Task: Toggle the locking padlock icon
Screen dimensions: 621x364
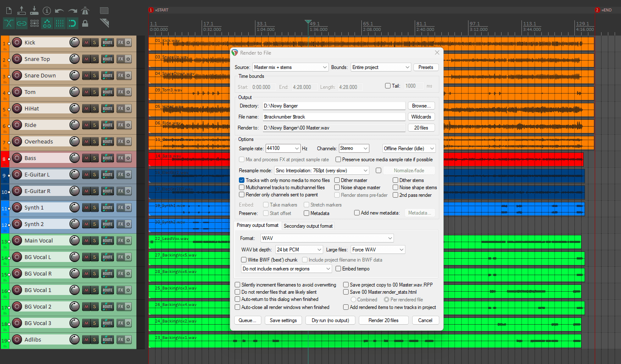Action: tap(85, 23)
